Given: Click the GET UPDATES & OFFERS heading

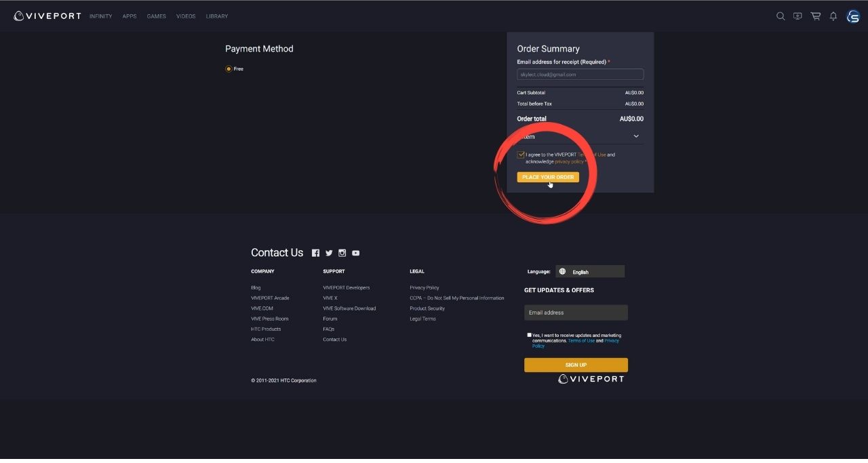Looking at the screenshot, I should click(x=559, y=290).
